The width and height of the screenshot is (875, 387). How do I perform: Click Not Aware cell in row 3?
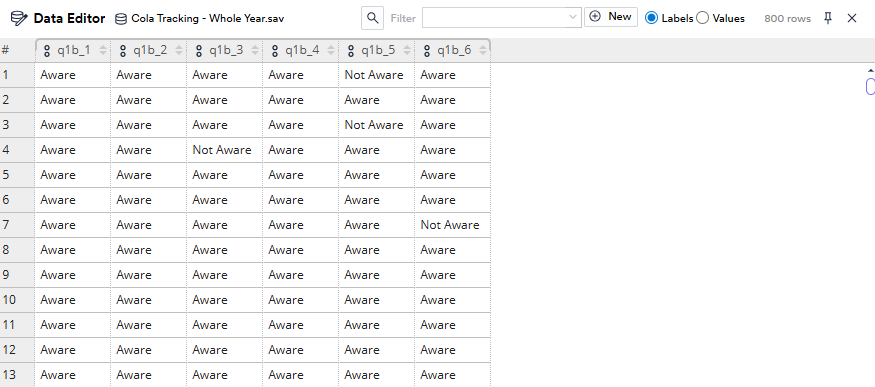[x=376, y=125]
